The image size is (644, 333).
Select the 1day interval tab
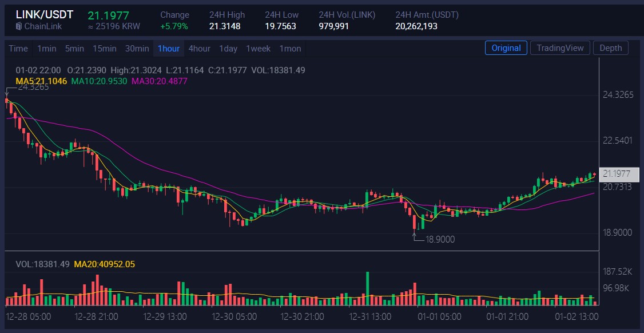228,49
